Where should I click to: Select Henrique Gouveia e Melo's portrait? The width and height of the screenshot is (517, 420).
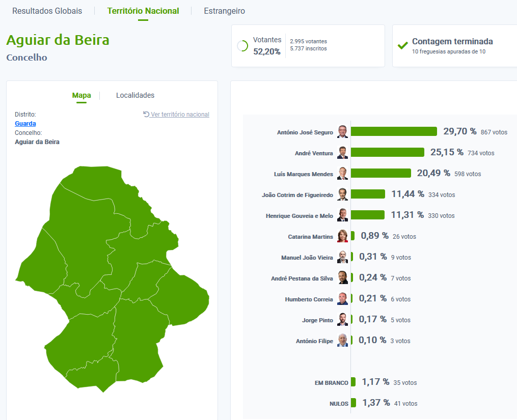343,215
